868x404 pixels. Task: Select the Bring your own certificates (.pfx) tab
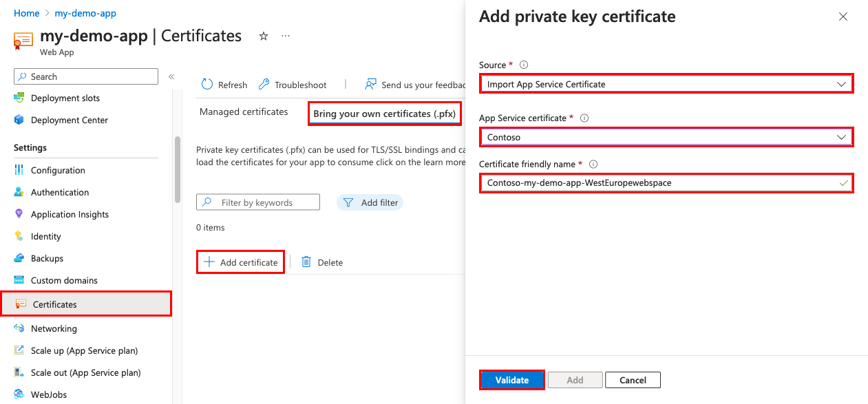click(x=384, y=113)
